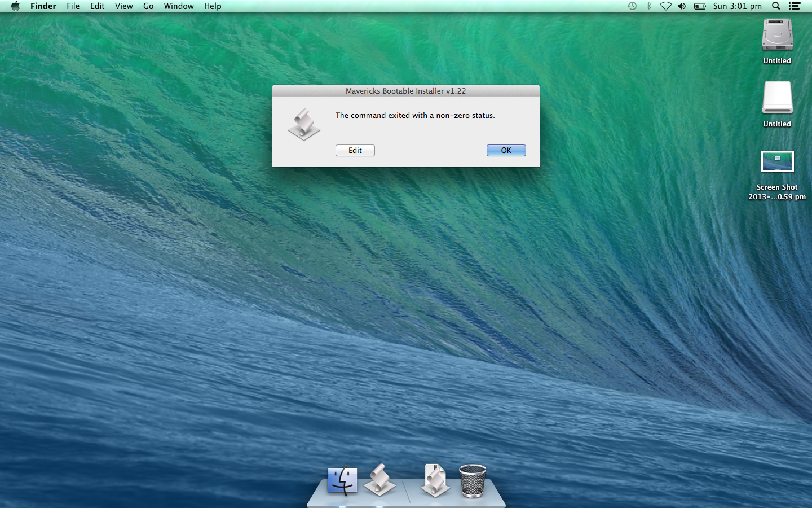Open the View menu
Screen dimensions: 812x508
123,6
